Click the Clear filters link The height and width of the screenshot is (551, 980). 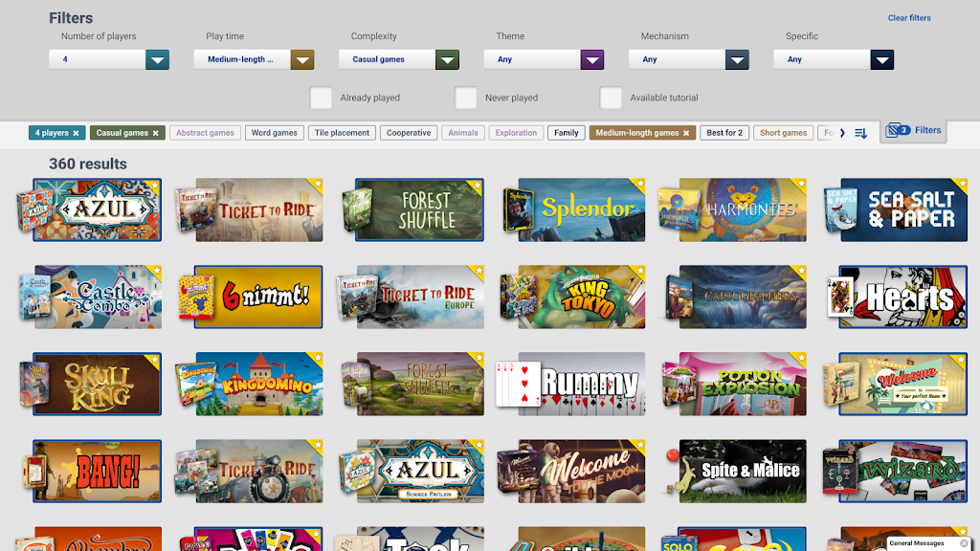[909, 18]
